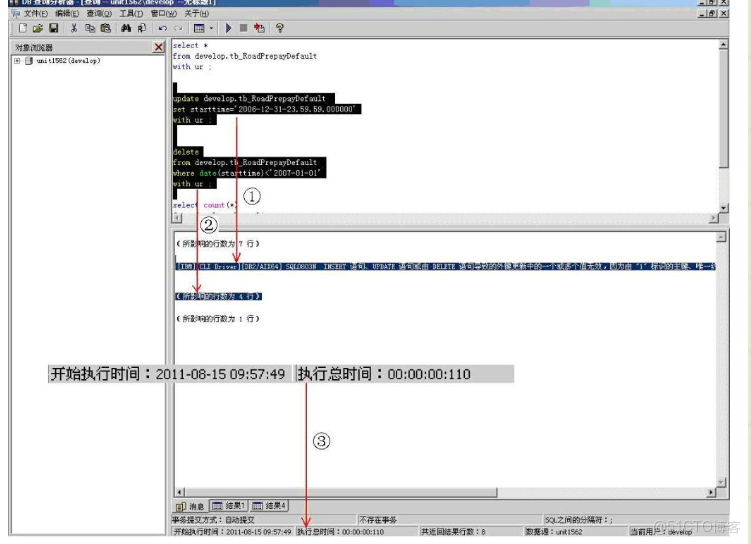Image resolution: width=751 pixels, height=544 pixels.
Task: Click the 'select *' line in the editor
Action: (x=190, y=45)
